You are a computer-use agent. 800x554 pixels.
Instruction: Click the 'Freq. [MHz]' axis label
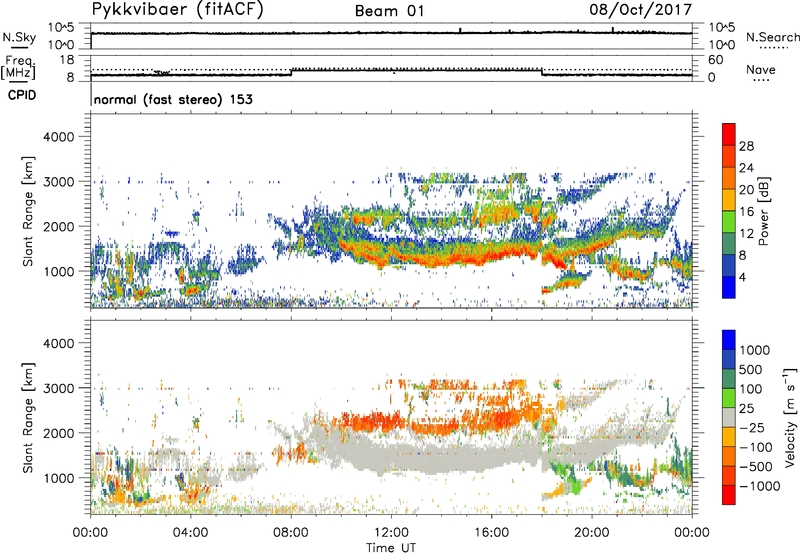18,68
